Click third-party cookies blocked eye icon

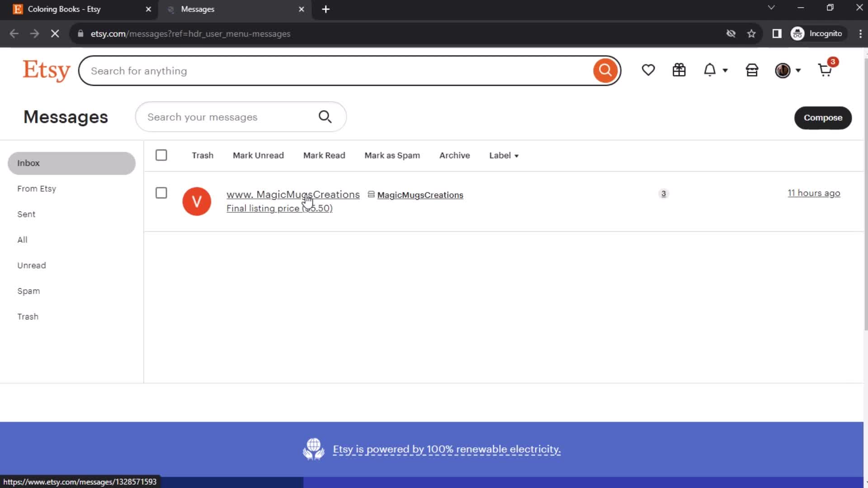pos(731,34)
